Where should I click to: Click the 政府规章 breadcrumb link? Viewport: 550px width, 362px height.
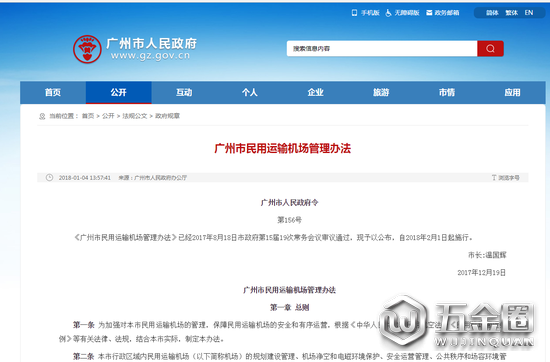click(x=167, y=116)
